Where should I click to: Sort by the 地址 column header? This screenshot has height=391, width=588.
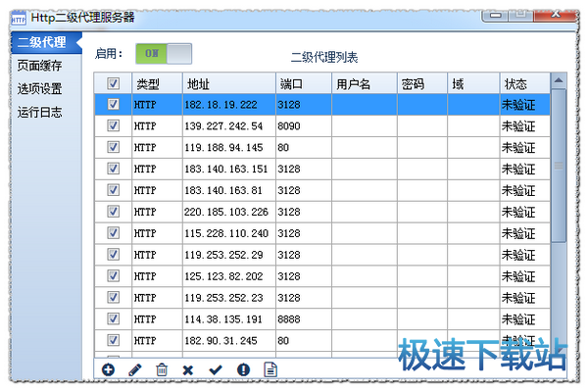pos(229,83)
